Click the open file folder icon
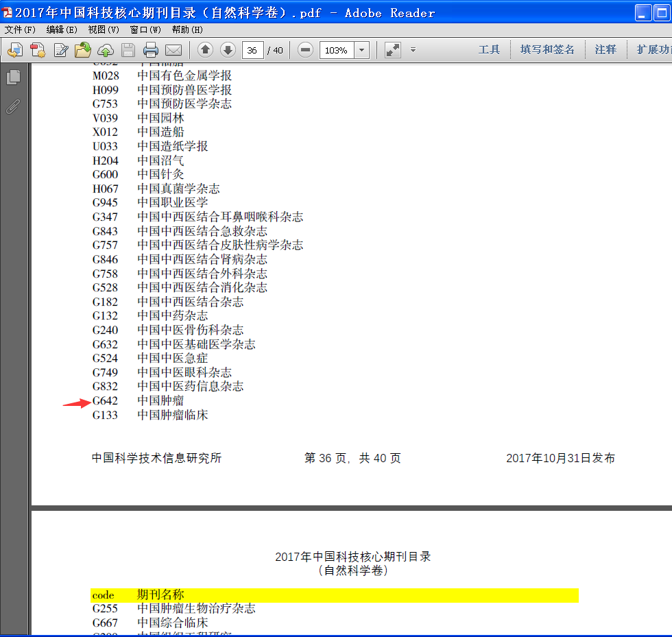 pyautogui.click(x=83, y=50)
